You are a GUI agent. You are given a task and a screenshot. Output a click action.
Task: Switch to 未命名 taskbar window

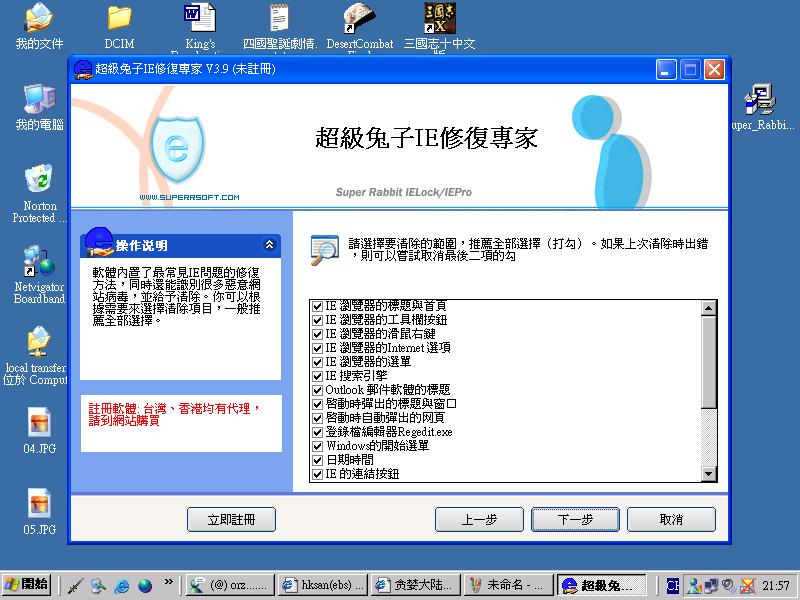[509, 585]
